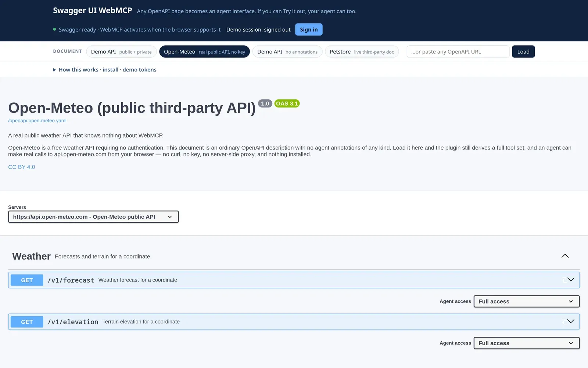Click the "DOCUMENT" label
This screenshot has height=368, width=588.
68,51
